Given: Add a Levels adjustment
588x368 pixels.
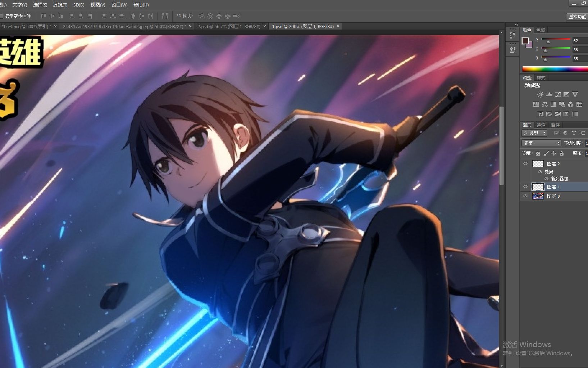Looking at the screenshot, I should 549,95.
